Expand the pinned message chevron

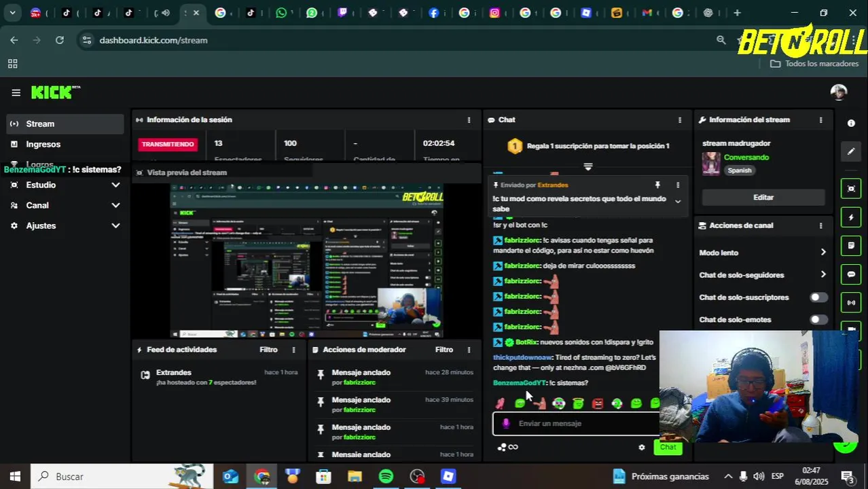[677, 201]
